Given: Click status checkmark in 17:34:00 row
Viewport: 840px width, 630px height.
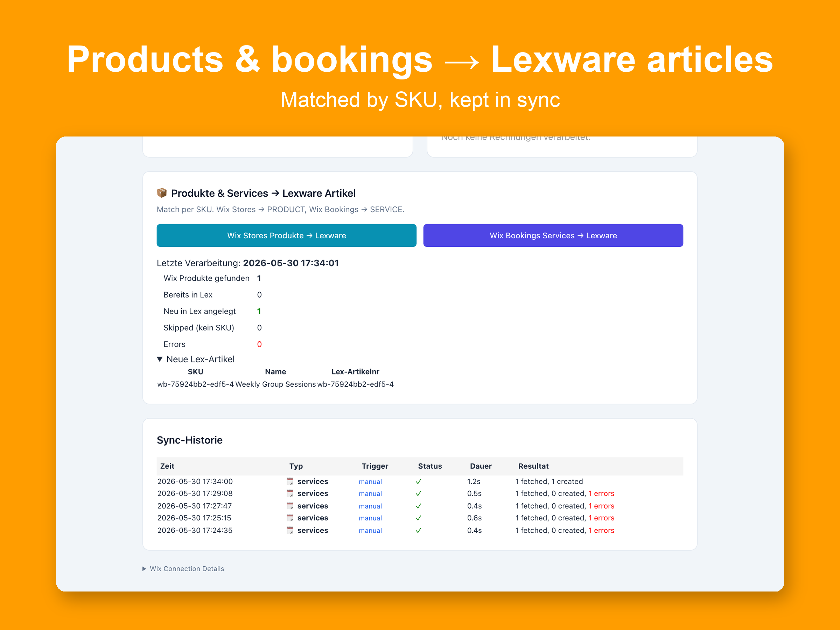Looking at the screenshot, I should (x=419, y=482).
